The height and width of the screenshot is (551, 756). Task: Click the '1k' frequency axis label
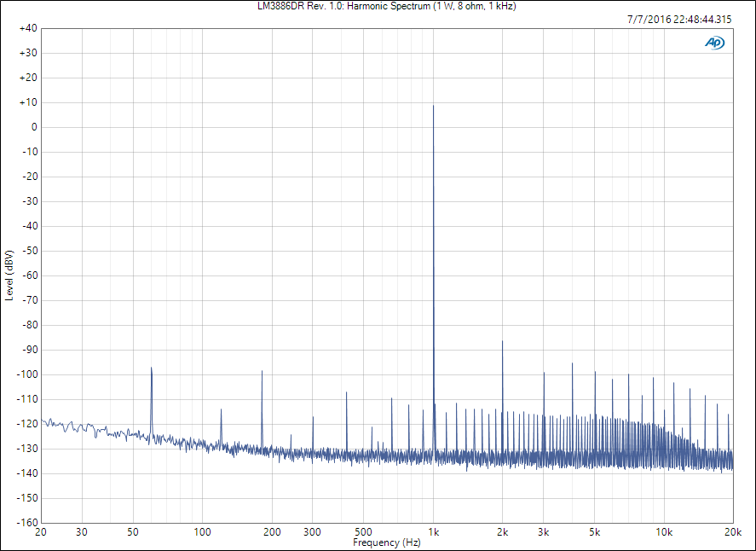point(434,532)
